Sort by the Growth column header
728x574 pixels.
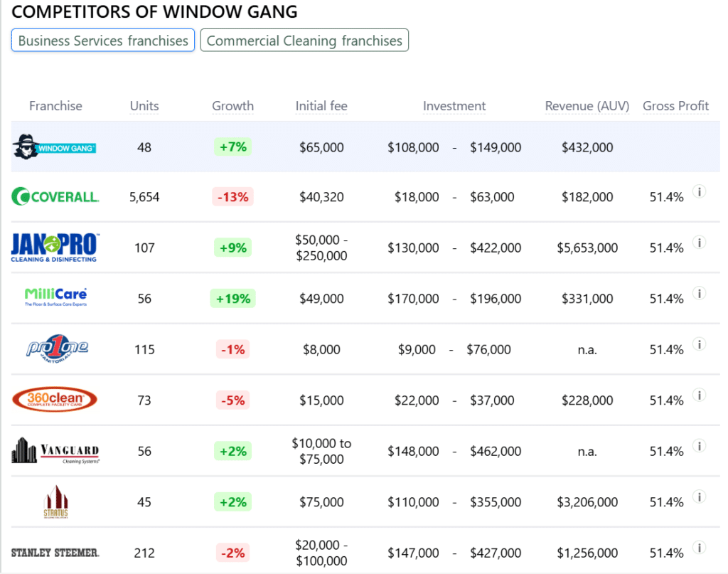[232, 106]
